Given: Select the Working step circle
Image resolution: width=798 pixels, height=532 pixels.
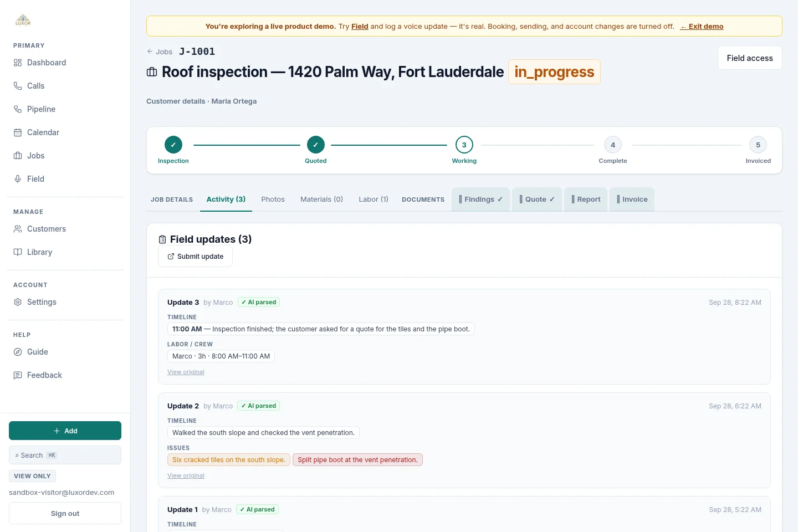Looking at the screenshot, I should (464, 145).
